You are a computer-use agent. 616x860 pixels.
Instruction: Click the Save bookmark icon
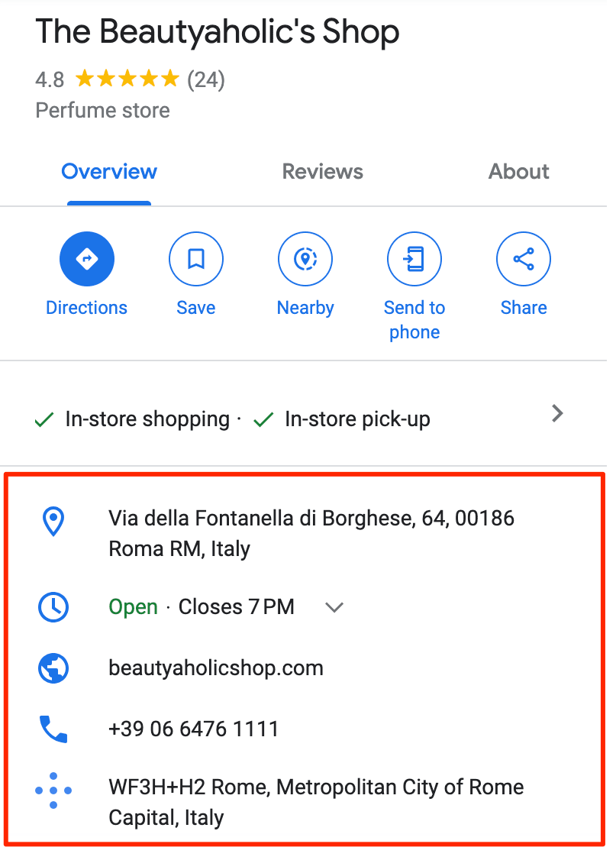195,258
